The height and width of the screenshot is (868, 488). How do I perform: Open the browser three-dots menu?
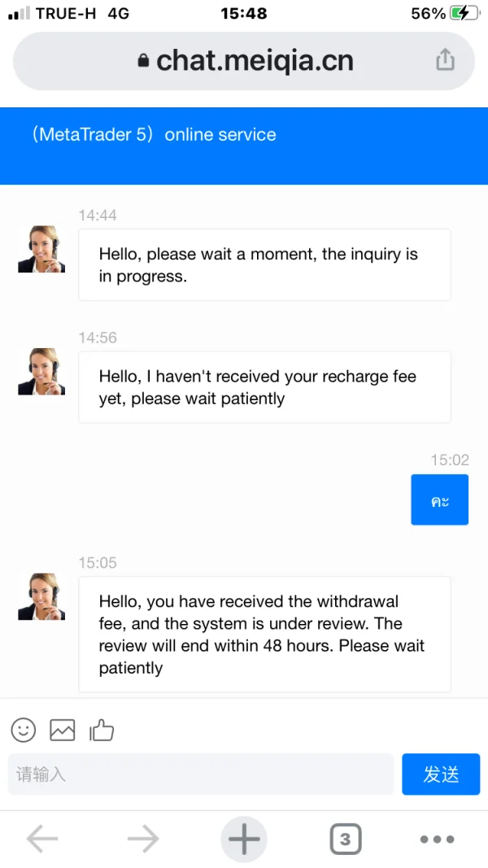pos(437,839)
